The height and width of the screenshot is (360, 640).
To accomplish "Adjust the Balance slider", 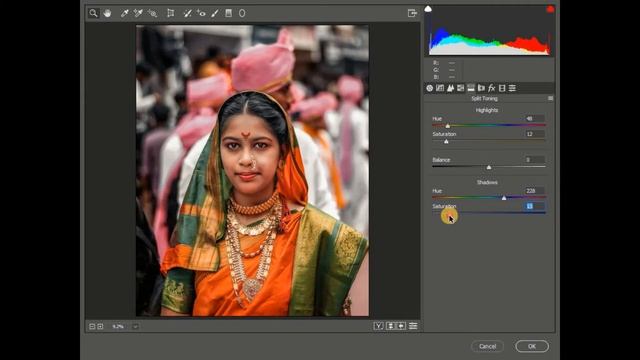I will tap(489, 167).
